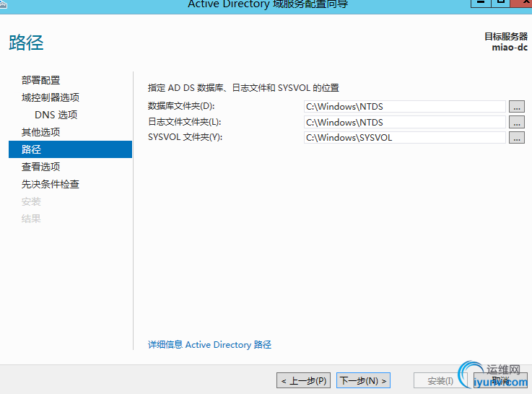Minimize the configuration wizard window

pos(481,4)
